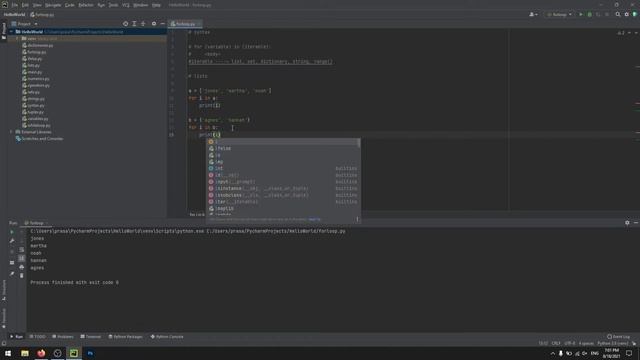Choose 'isinstance' from completion popup
The image size is (640, 360).
[x=282, y=189]
